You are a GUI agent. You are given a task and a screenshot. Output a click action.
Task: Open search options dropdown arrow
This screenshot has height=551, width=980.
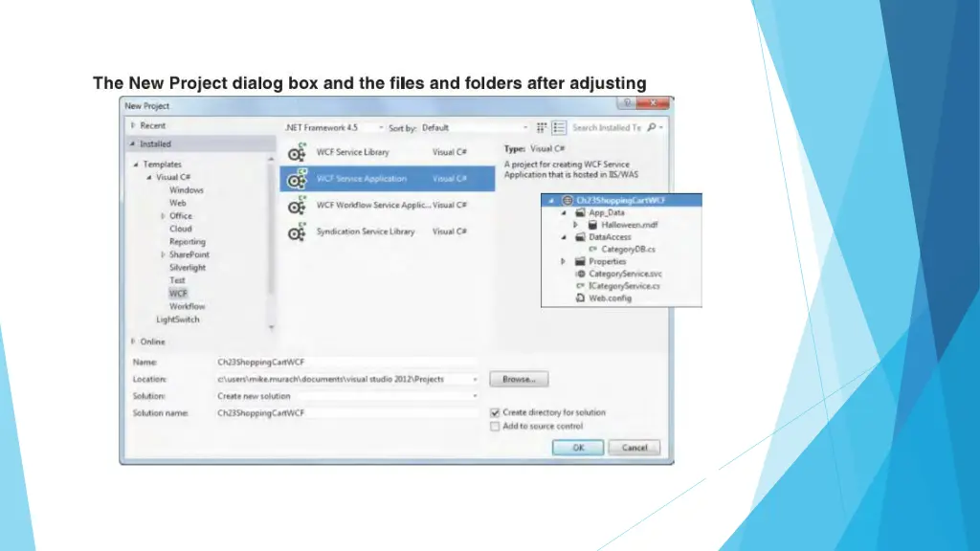click(661, 128)
